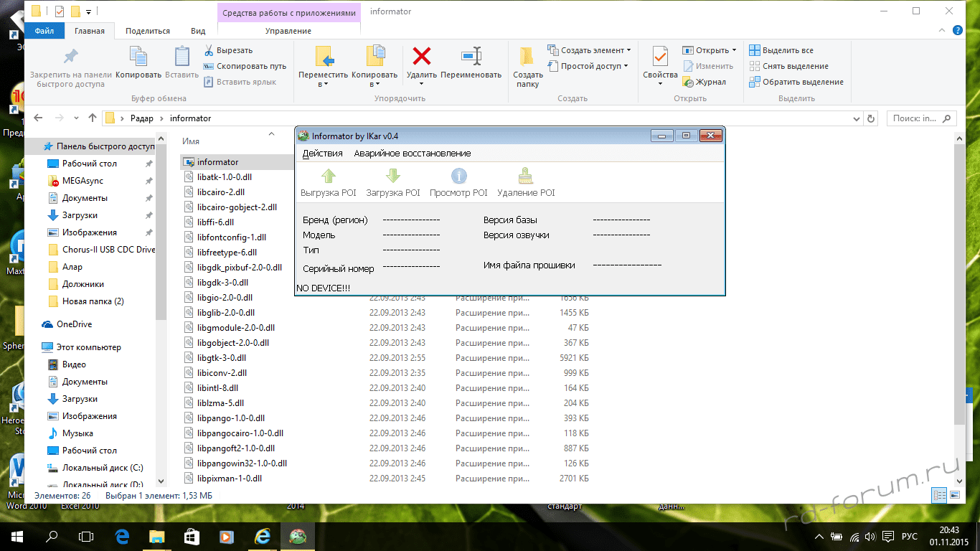The image size is (980, 551).
Task: Open Просмотр POI info icon
Action: tap(458, 176)
